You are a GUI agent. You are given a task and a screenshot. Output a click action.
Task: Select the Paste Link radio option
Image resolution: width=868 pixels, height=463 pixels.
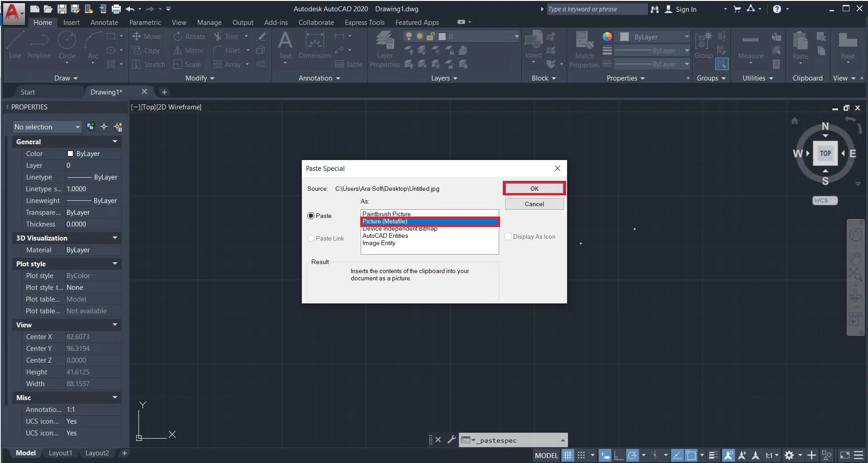311,239
